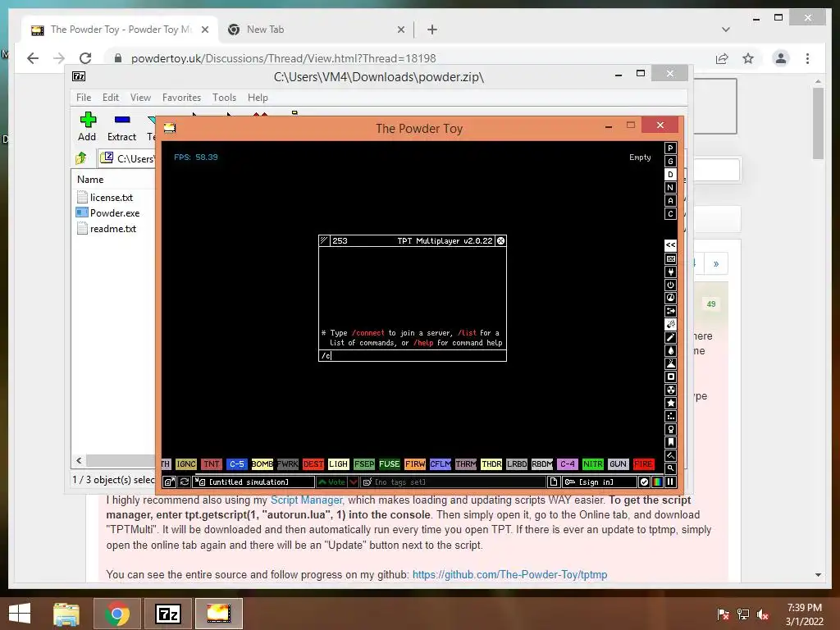This screenshot has width=840, height=630.
Task: Select the D view mode button
Action: 670,174
